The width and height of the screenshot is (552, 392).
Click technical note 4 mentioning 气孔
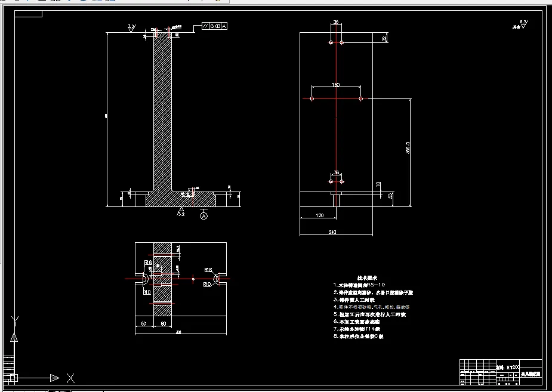pyautogui.click(x=371, y=307)
